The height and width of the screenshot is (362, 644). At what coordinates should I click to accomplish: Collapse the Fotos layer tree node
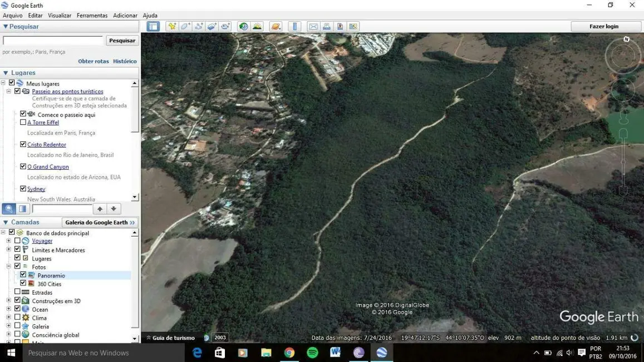pos(8,267)
